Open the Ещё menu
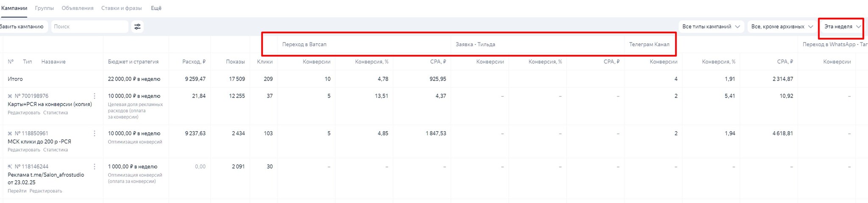The width and height of the screenshot is (868, 203). 156,8
